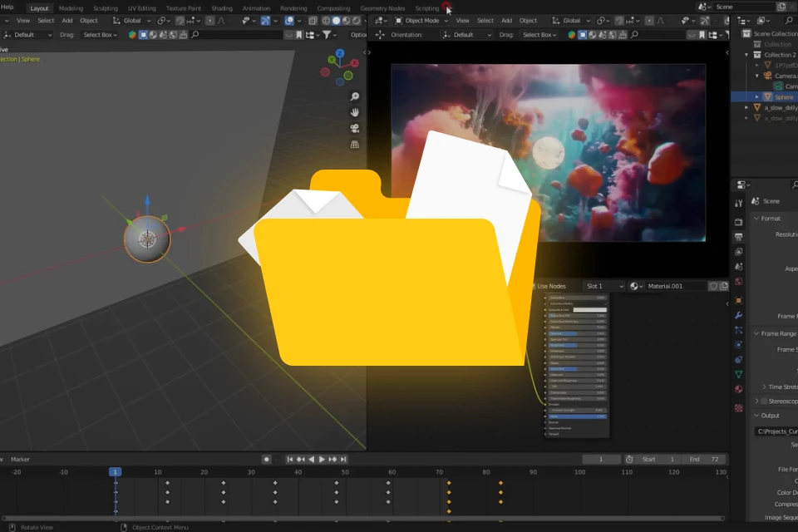Click the play animation button in timeline
Viewport: 798px width, 532px height.
click(322, 459)
